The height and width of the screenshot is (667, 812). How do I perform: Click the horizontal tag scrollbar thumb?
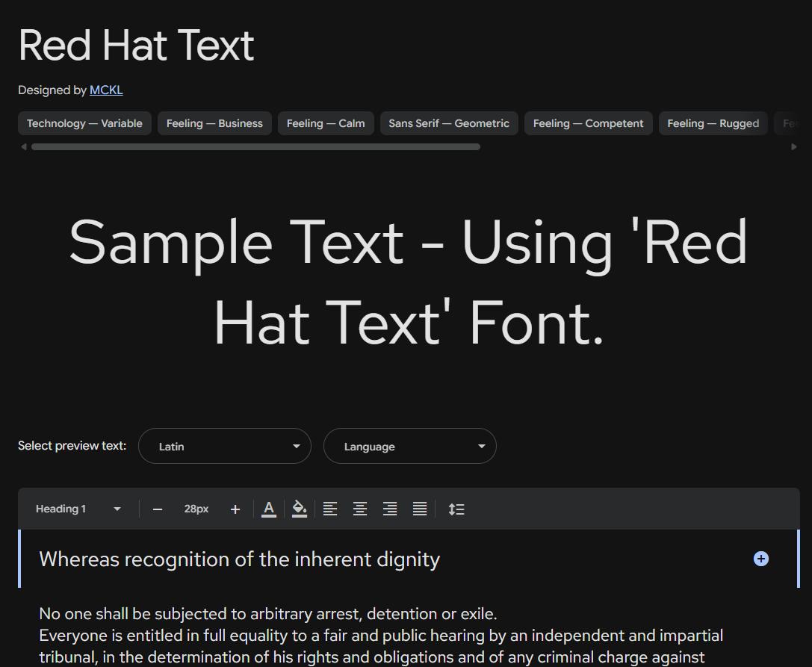click(255, 147)
